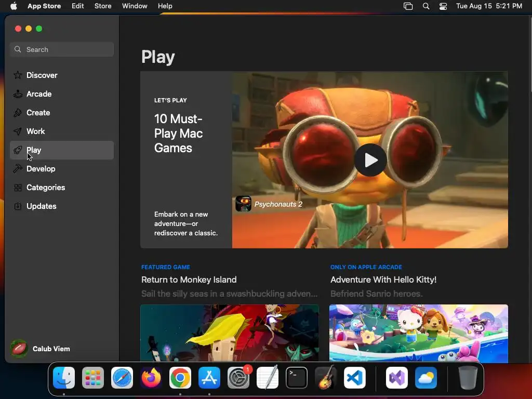Select the Play rocket icon
This screenshot has height=399, width=532.
tap(18, 150)
